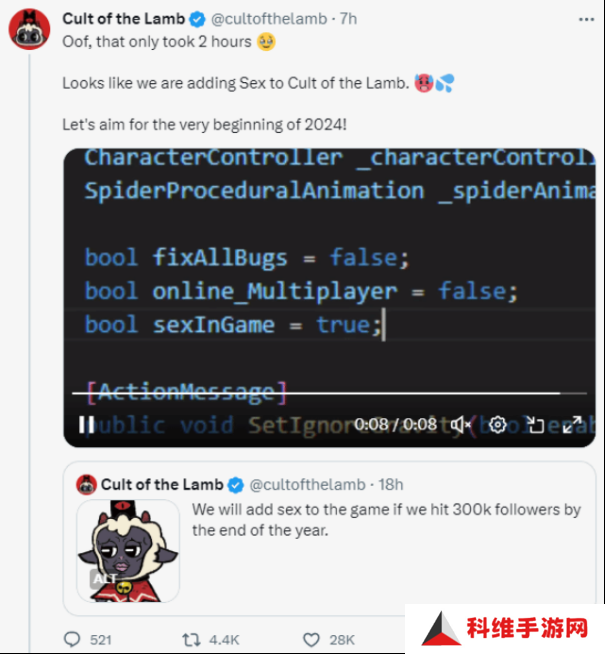Click the small avatar in the quoted tweet
605x654 pixels.
click(x=86, y=485)
